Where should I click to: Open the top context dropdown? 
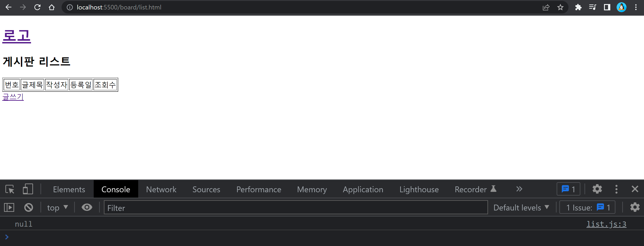(57, 208)
